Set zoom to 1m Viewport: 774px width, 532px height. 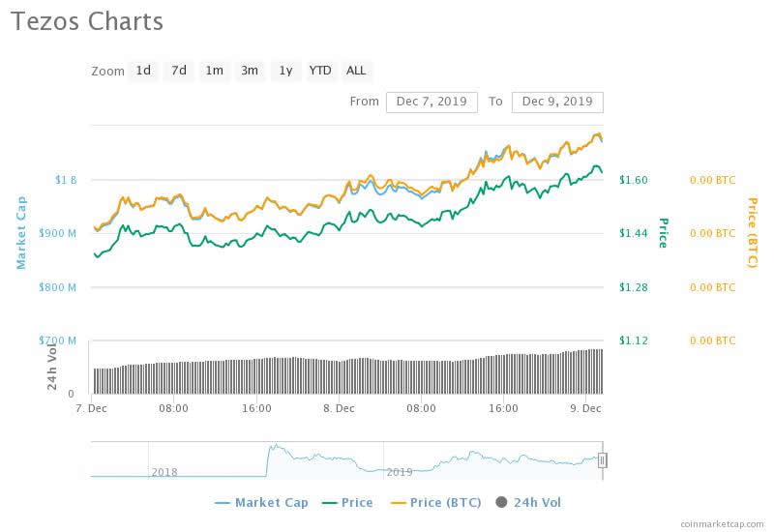click(214, 71)
